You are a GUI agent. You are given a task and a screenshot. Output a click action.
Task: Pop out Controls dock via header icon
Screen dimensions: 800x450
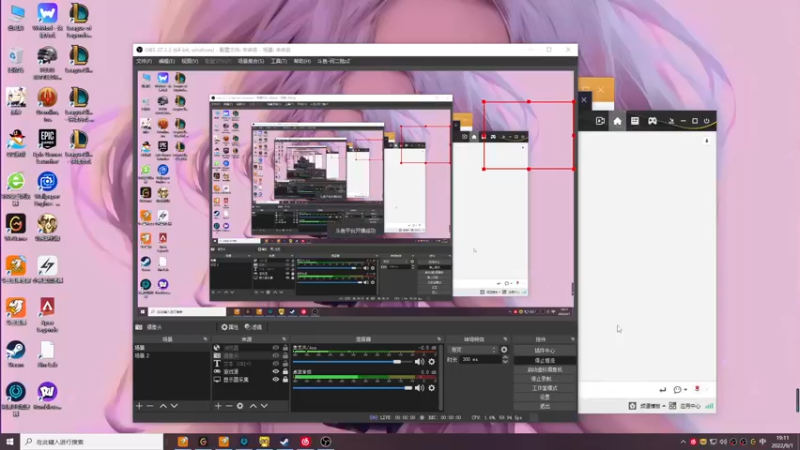pos(572,339)
